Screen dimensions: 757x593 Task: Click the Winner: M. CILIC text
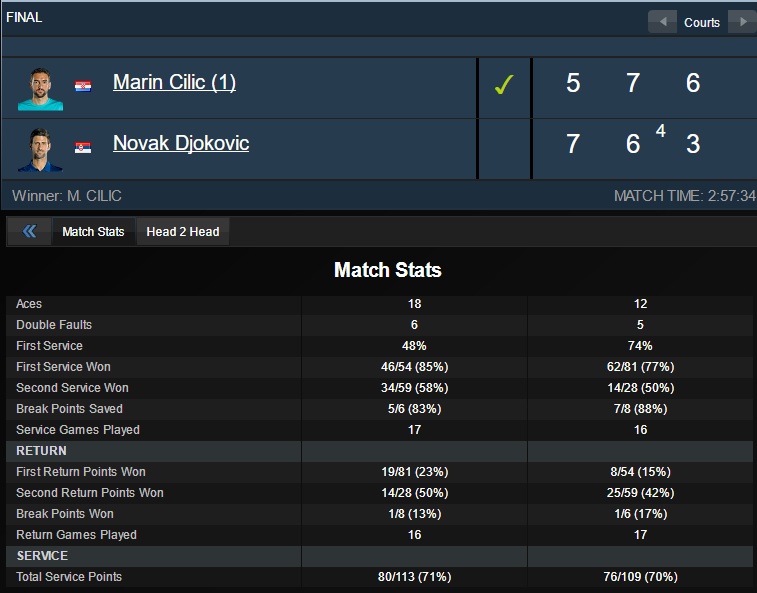67,196
